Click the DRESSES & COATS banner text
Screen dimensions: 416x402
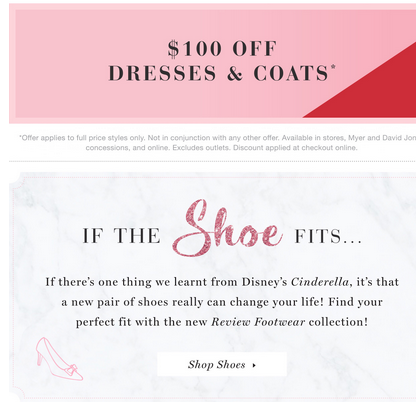point(219,73)
